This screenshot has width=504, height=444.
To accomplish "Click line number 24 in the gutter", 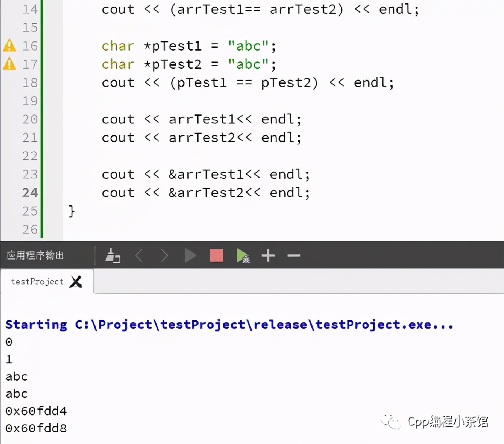I will pyautogui.click(x=30, y=192).
